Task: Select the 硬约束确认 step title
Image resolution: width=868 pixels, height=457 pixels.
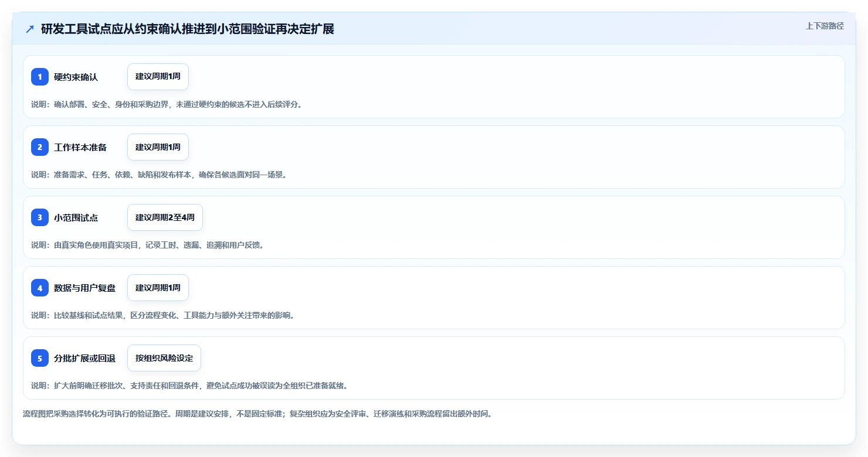Action: click(76, 77)
